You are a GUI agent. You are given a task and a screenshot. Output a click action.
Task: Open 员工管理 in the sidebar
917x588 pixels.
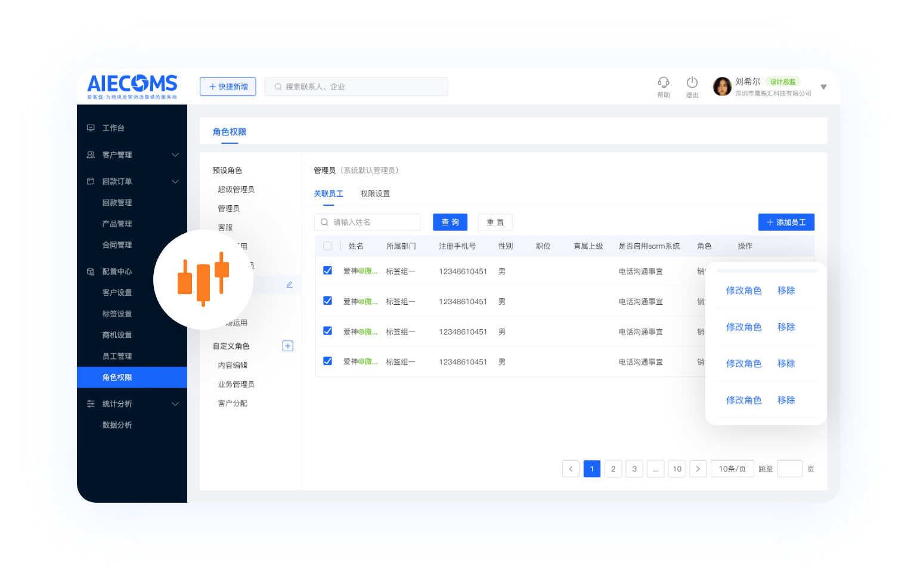(117, 356)
